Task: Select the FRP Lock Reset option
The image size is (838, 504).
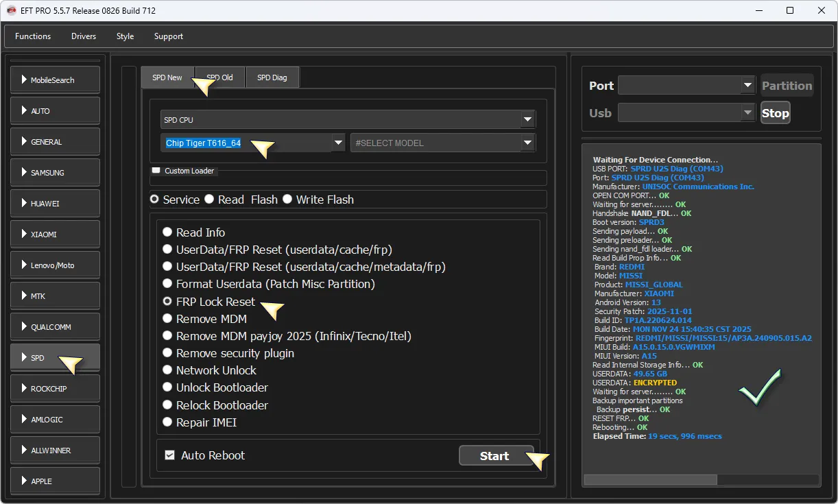Action: click(167, 301)
